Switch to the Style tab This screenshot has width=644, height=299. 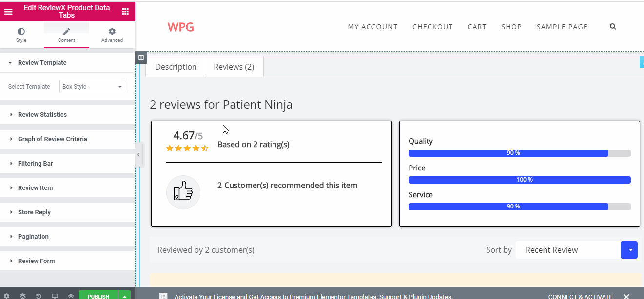21,35
